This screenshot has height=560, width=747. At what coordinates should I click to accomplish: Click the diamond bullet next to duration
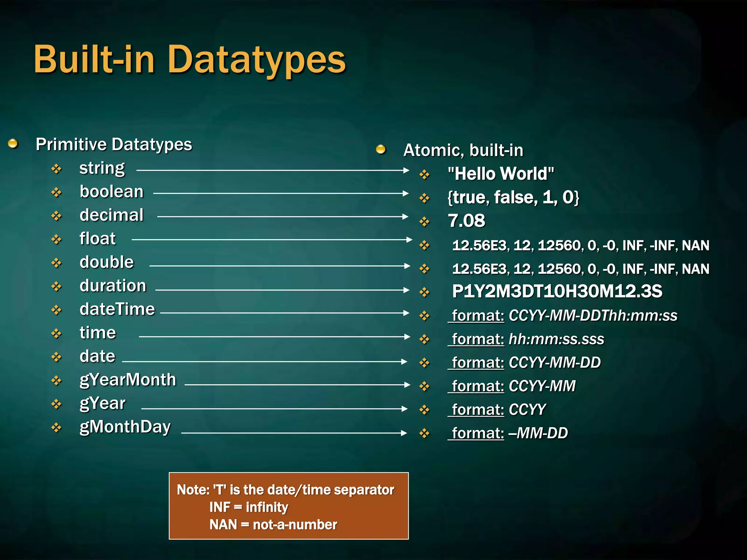(x=57, y=286)
